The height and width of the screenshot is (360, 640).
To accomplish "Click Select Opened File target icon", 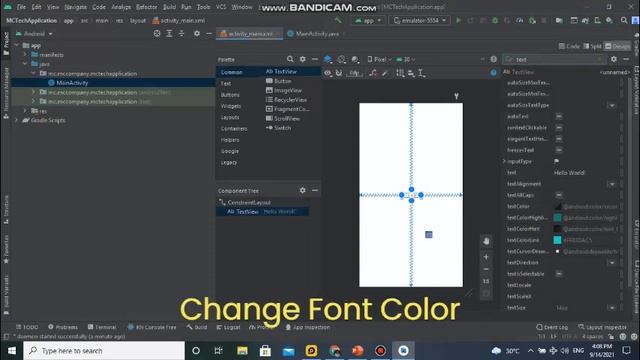I will (x=157, y=33).
